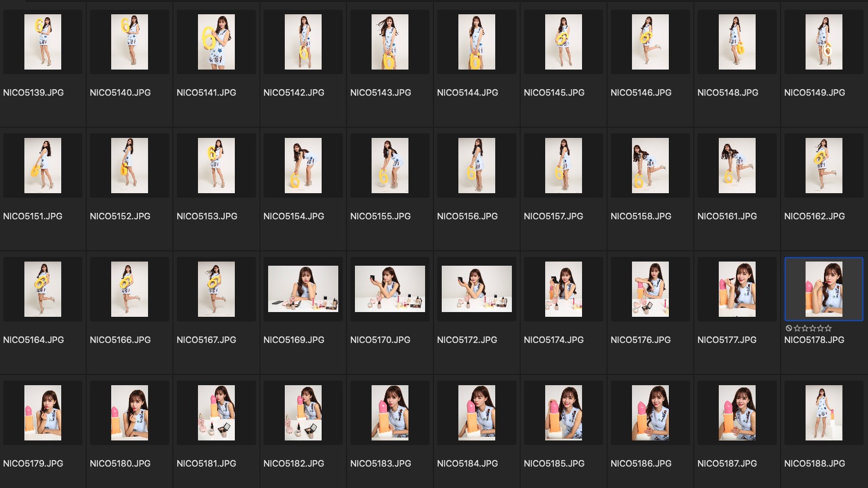868x488 pixels.
Task: Apply four-star rating to NICO5178.JPG
Action: 820,328
